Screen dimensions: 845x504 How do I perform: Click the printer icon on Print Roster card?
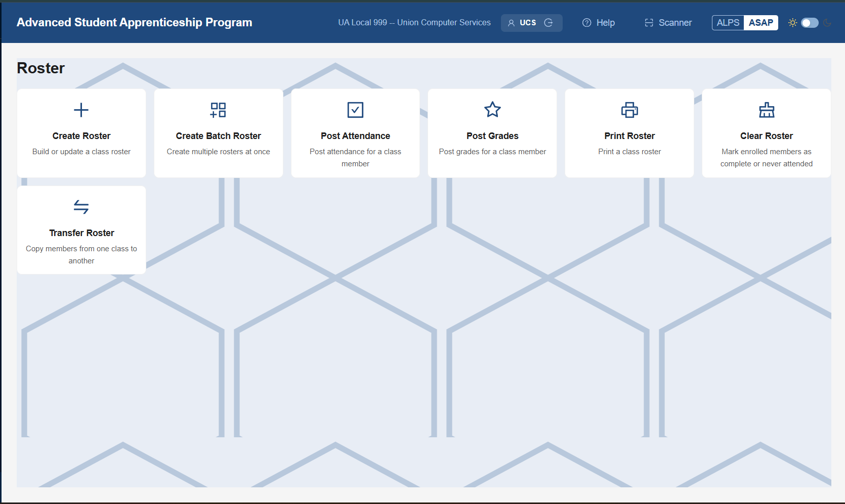(629, 110)
